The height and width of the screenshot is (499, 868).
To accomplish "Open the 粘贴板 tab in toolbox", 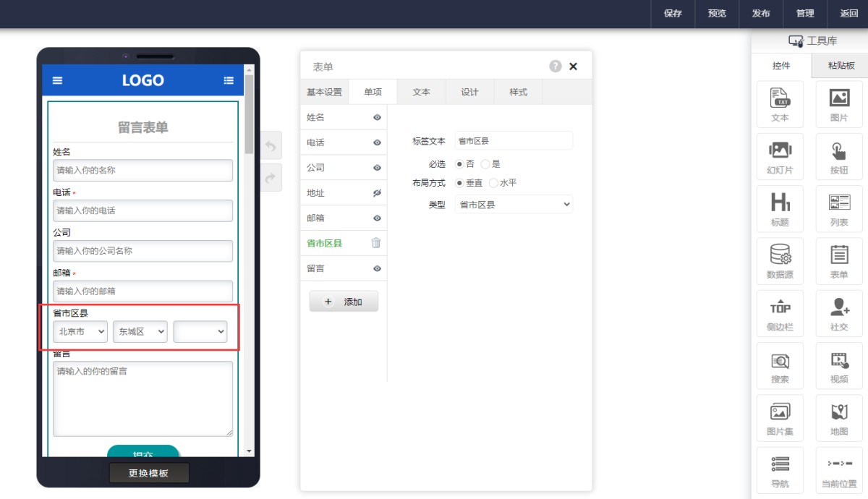I will click(841, 66).
